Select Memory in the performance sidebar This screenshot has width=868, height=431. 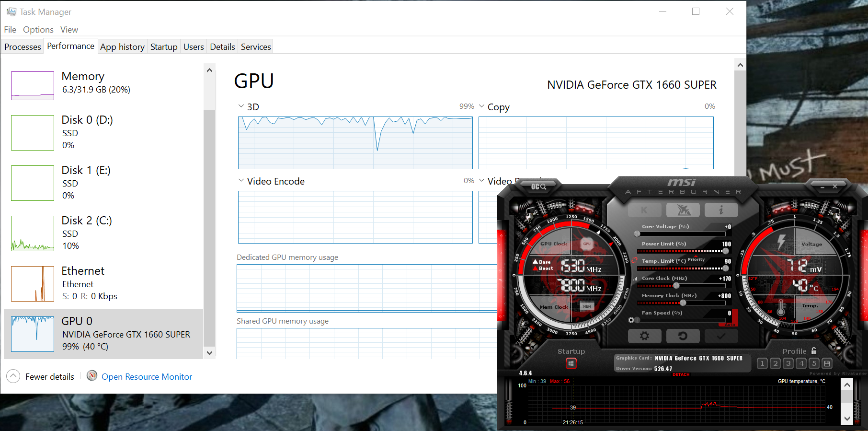coord(103,85)
